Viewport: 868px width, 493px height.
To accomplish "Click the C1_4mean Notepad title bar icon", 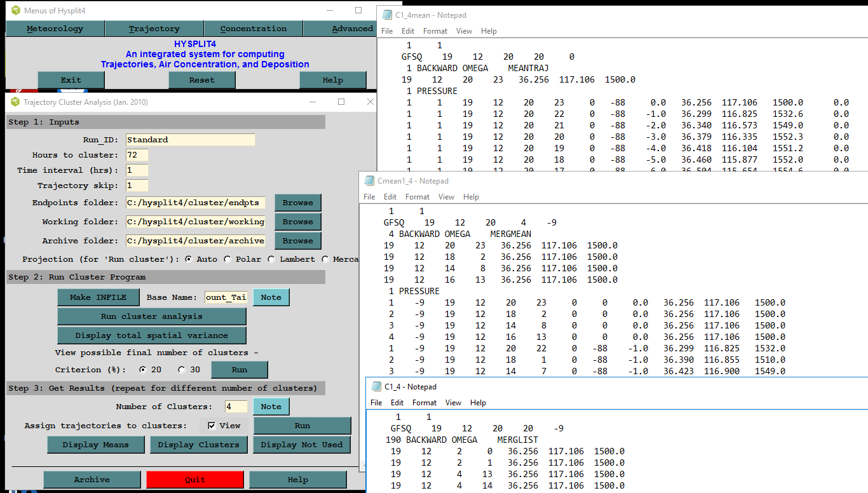I will (387, 15).
